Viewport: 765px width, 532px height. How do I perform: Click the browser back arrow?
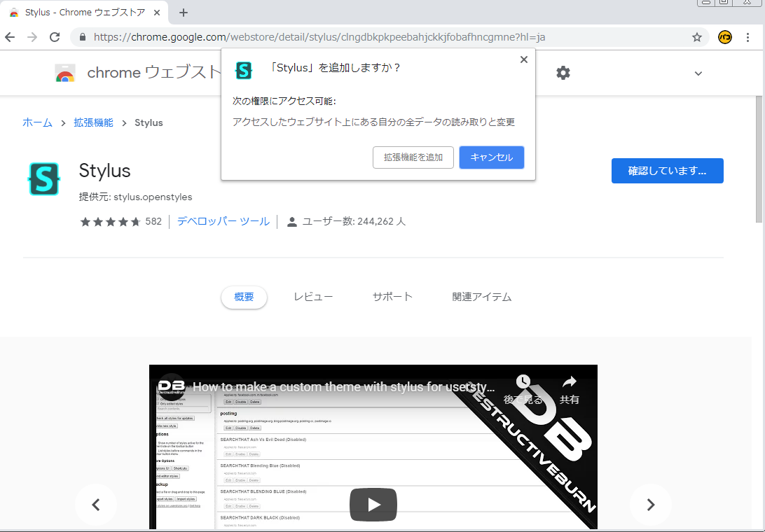point(10,37)
